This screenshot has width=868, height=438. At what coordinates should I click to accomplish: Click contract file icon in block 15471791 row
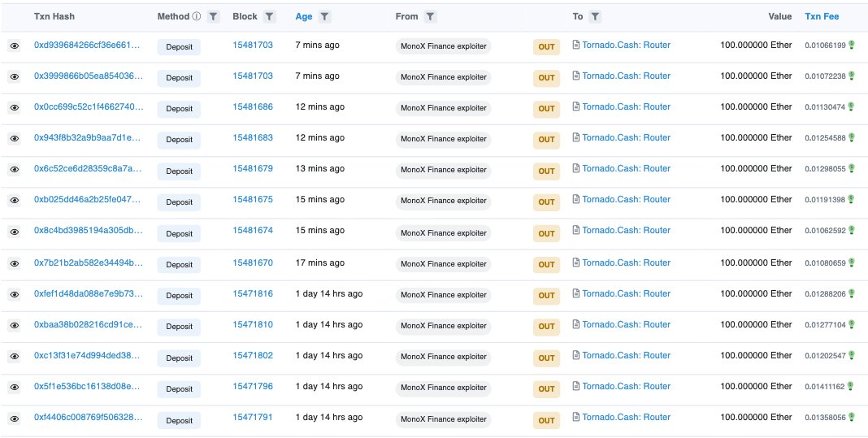click(576, 417)
